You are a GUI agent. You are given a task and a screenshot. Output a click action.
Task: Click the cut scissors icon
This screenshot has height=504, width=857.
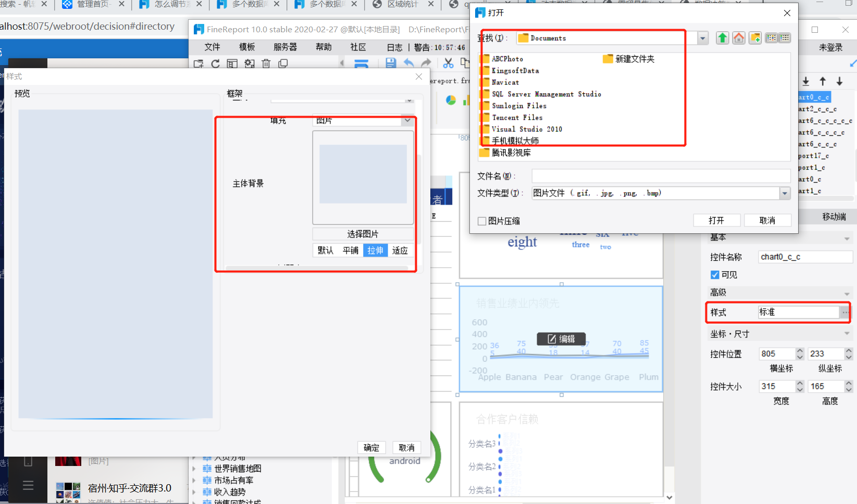(448, 63)
